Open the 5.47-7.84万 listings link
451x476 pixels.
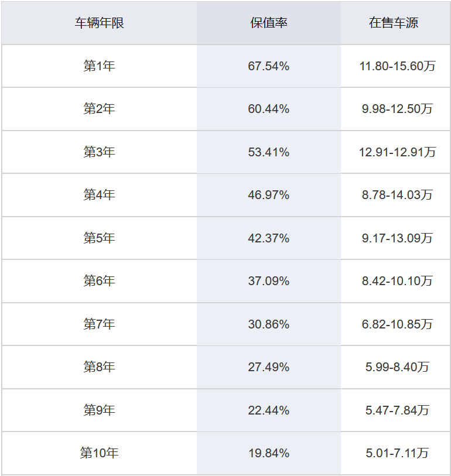tap(397, 410)
